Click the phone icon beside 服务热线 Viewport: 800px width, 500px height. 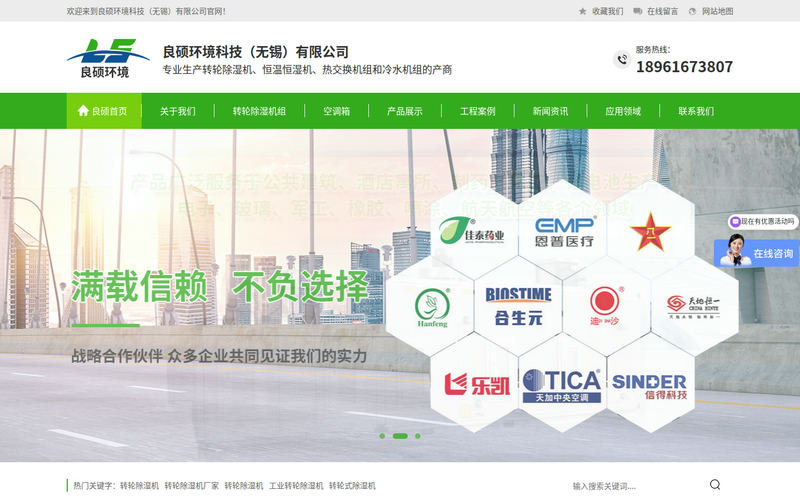click(x=622, y=60)
